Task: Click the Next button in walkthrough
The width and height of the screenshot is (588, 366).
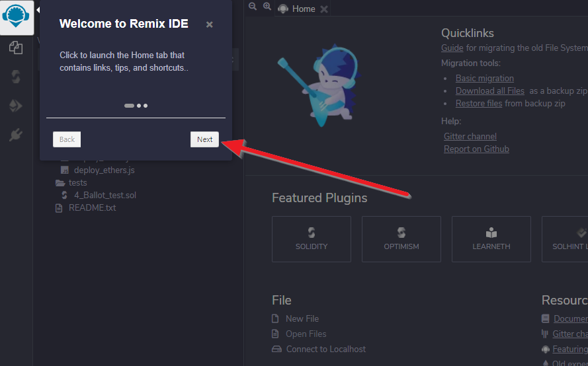Action: (x=205, y=139)
